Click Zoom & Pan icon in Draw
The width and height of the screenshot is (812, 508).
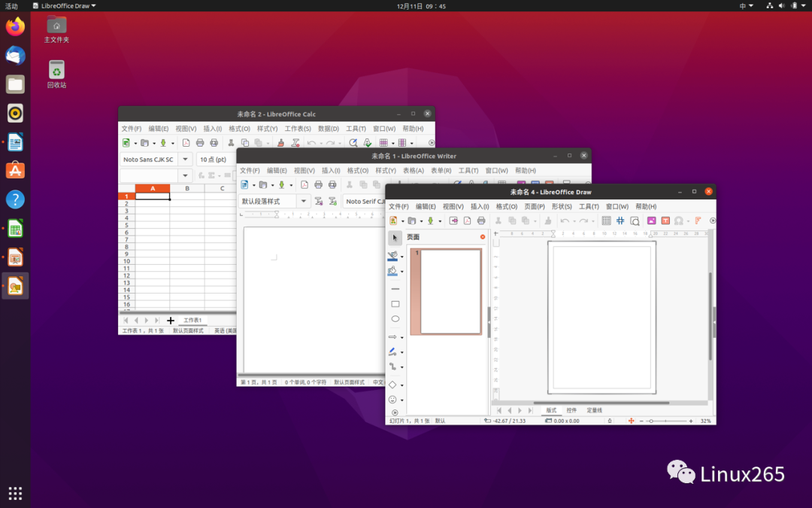pos(635,221)
